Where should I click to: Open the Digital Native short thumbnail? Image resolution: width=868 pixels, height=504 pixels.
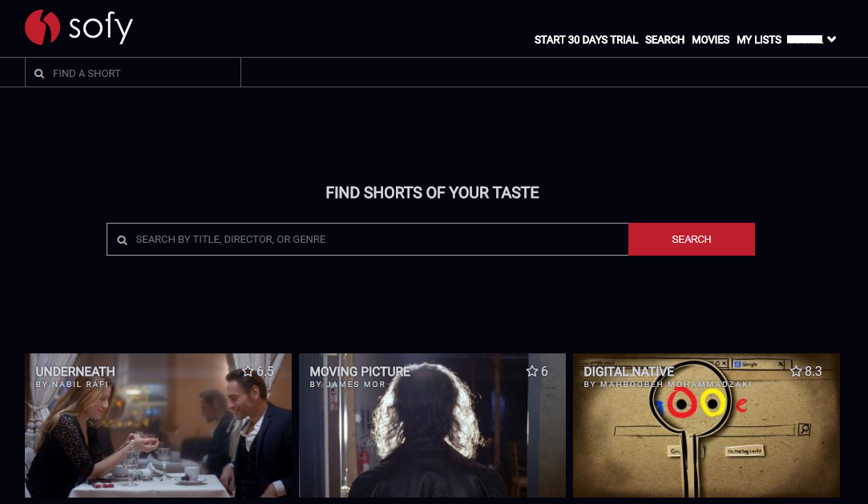[x=706, y=425]
